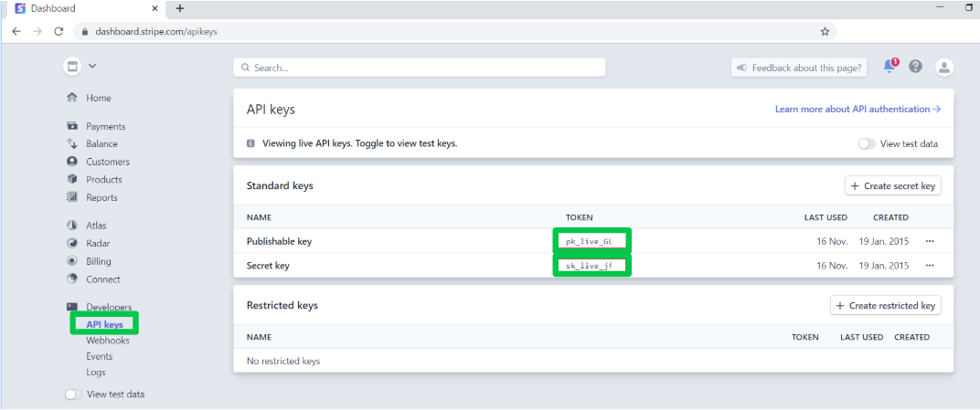Viewport: 980px width, 410px height.
Task: Click the browser forward arrow
Action: (37, 31)
